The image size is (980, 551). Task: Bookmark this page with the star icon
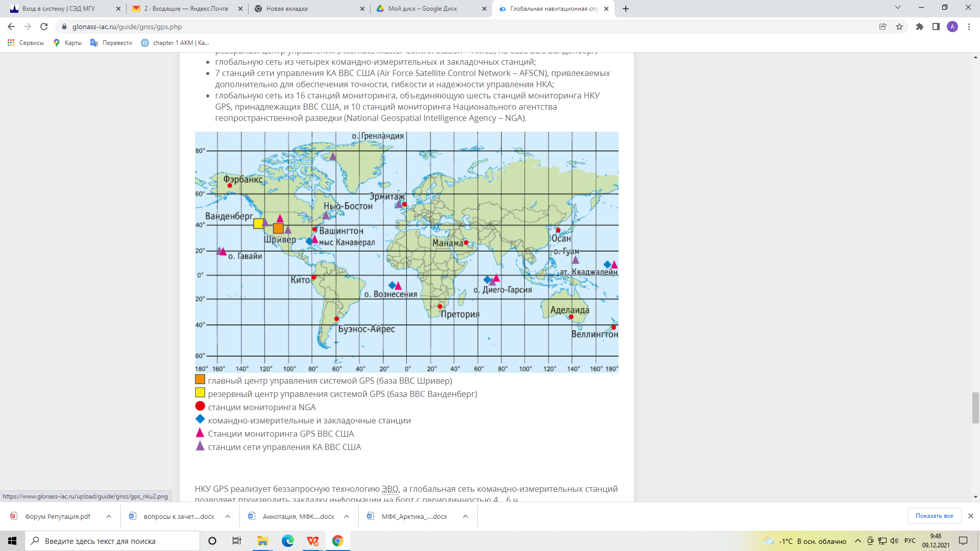pyautogui.click(x=899, y=27)
